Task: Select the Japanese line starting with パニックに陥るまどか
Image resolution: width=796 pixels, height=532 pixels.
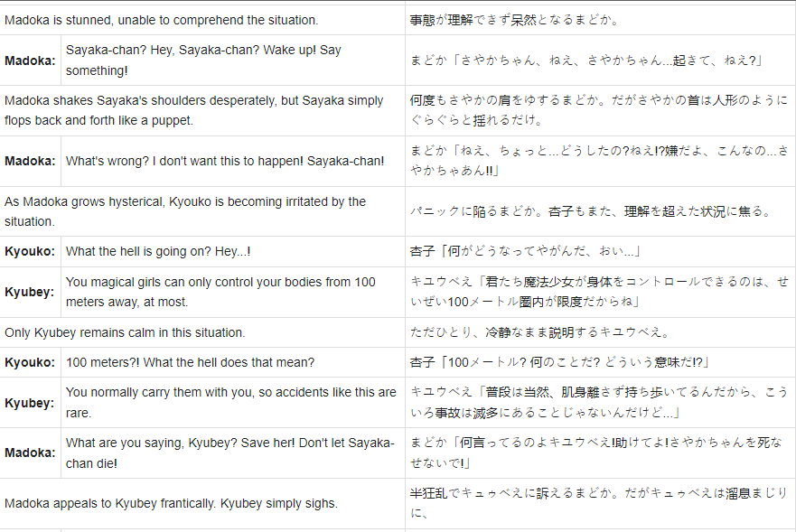Action: (x=589, y=211)
